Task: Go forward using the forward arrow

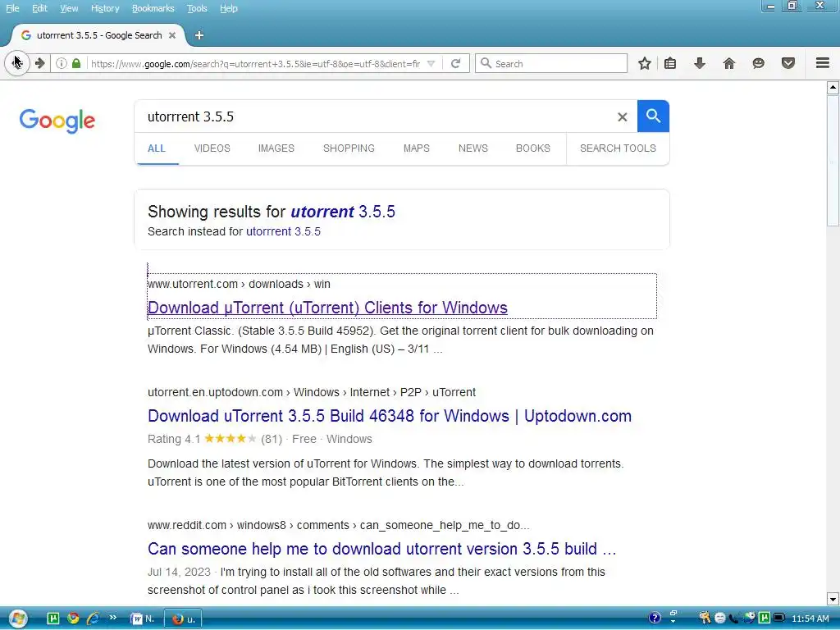Action: click(39, 63)
